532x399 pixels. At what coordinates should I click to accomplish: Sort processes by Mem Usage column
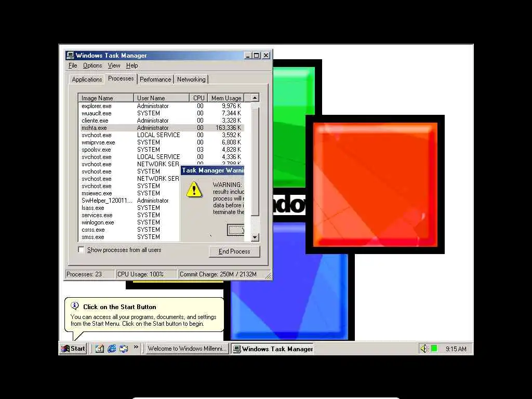pyautogui.click(x=226, y=98)
